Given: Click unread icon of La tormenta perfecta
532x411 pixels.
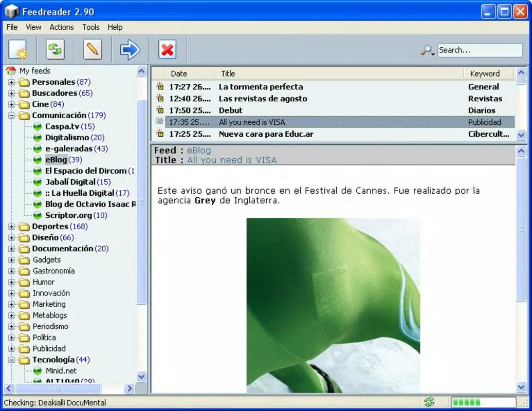Looking at the screenshot, I should point(159,86).
